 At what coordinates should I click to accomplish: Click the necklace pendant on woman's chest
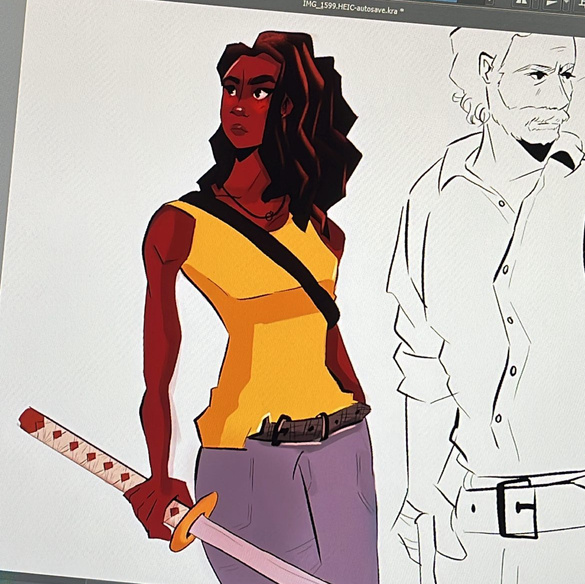click(270, 215)
